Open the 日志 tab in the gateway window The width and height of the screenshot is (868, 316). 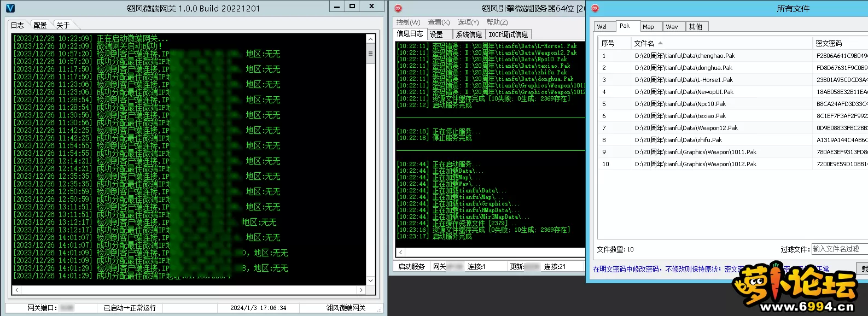[x=18, y=25]
